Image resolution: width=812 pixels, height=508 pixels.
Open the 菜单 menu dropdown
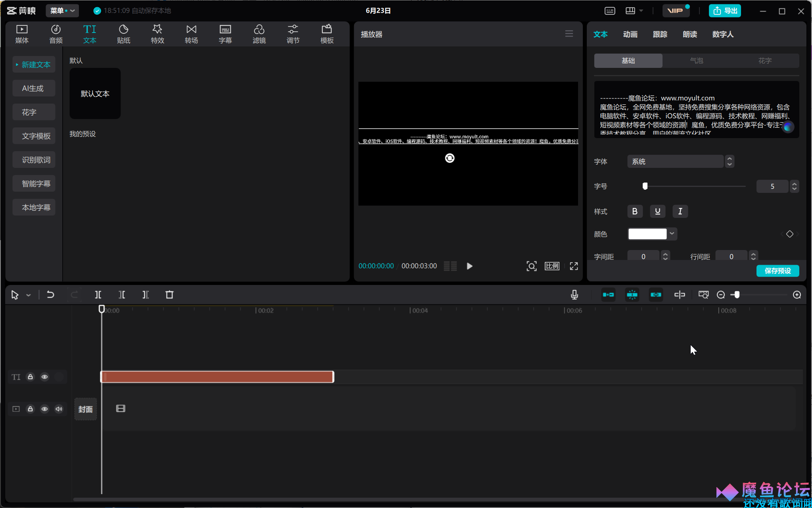(62, 11)
